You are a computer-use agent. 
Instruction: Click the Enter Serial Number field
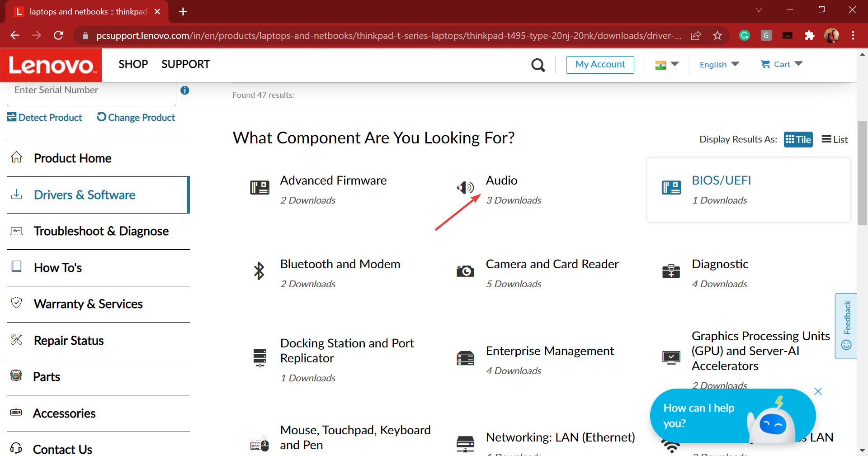point(91,93)
